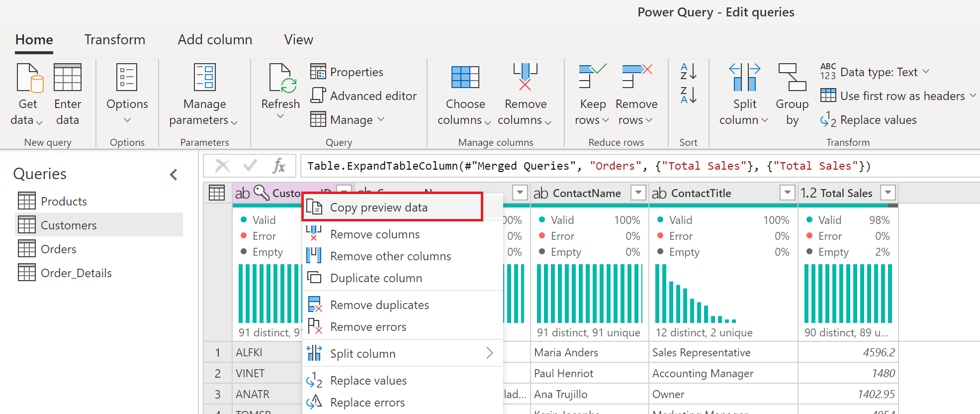Viewport: 980px width, 414px height.
Task: Open the Total Sales column filter dropdown
Action: [888, 193]
